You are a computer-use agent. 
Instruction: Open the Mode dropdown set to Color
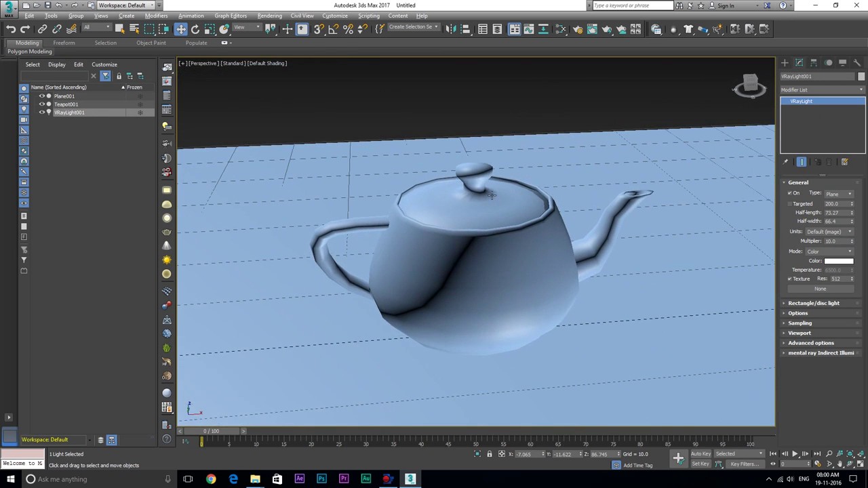tap(829, 251)
